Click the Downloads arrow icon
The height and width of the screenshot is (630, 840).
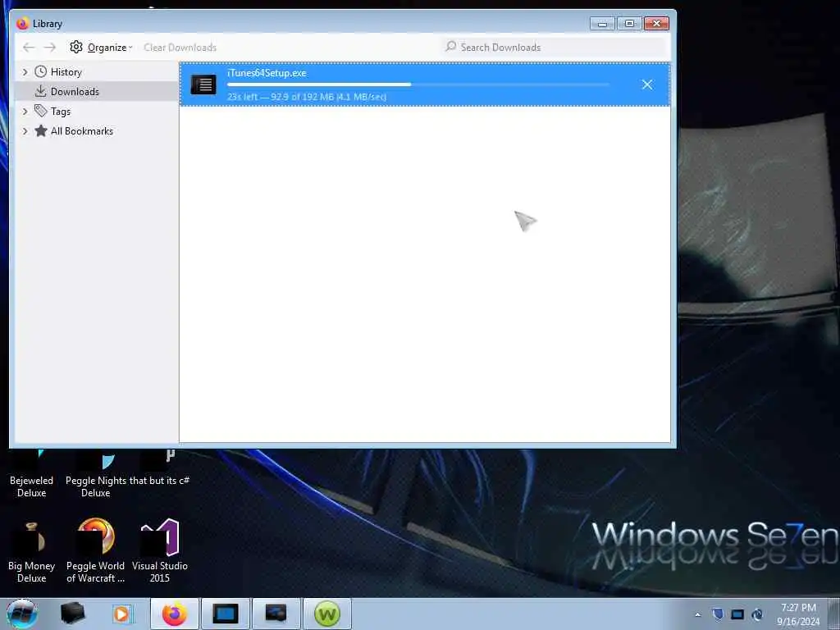click(41, 91)
